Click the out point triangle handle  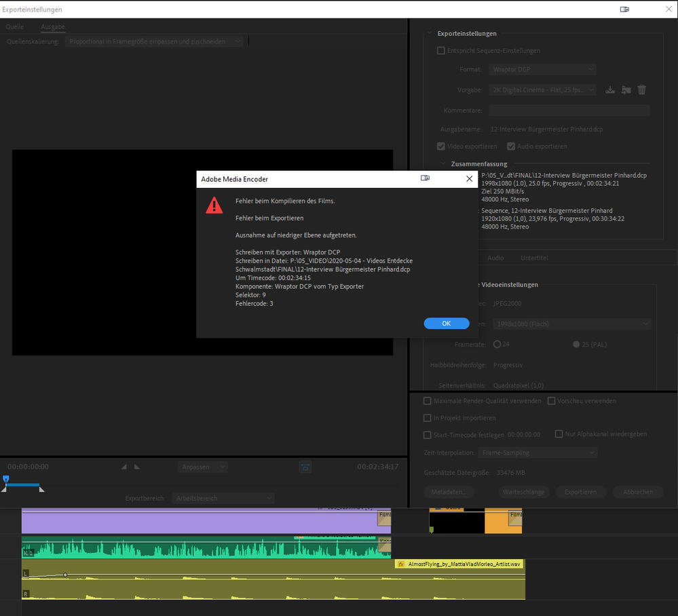[41, 489]
